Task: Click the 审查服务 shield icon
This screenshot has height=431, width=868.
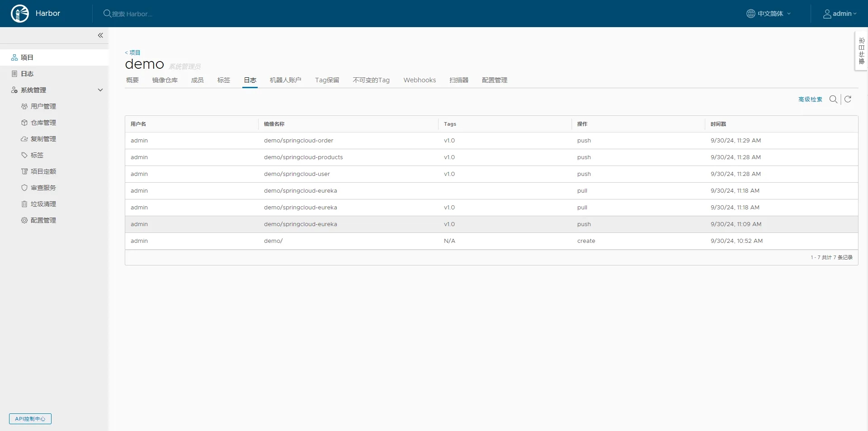Action: [x=24, y=188]
